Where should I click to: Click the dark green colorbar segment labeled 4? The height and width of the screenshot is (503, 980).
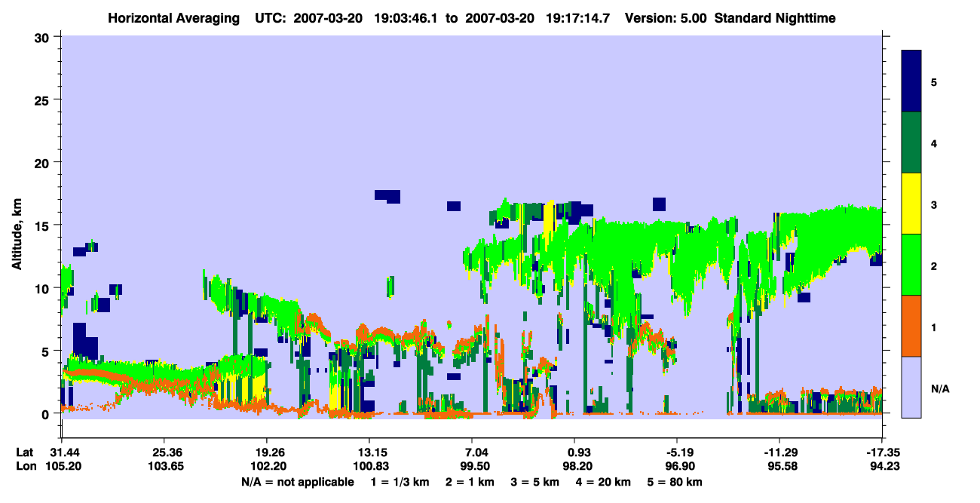(x=911, y=143)
